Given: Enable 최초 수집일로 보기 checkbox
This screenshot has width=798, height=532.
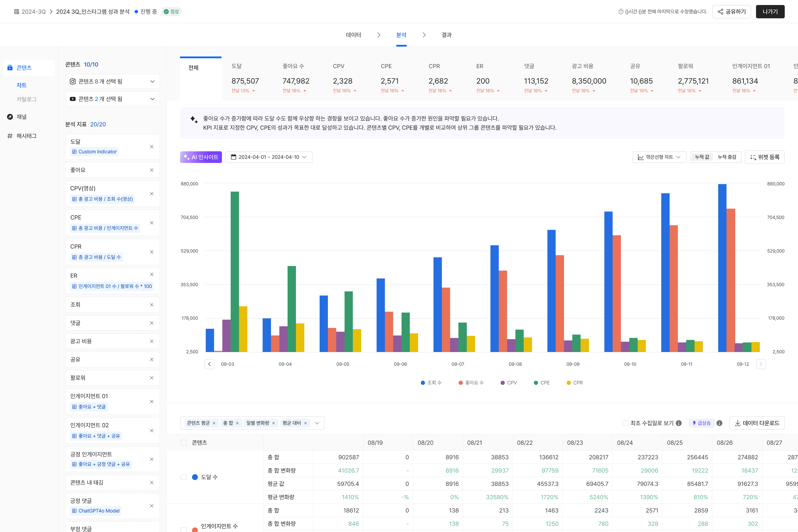Looking at the screenshot, I should point(625,423).
